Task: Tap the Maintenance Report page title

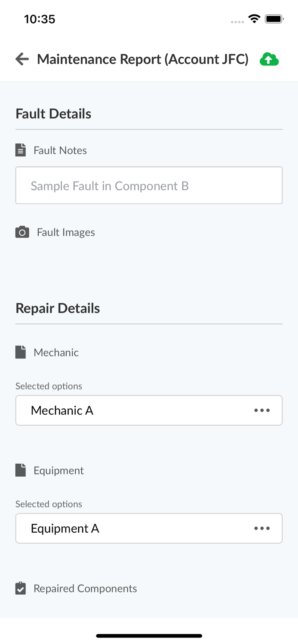Action: pos(143,59)
